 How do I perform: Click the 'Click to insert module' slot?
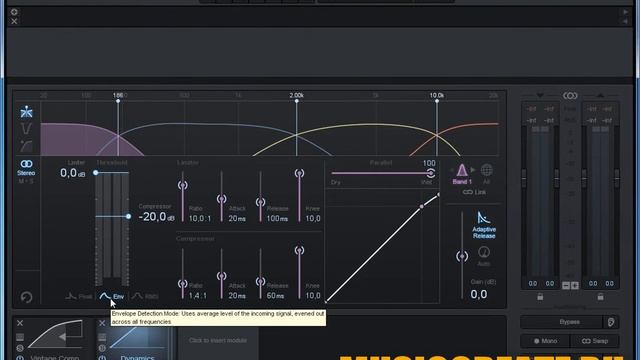click(x=218, y=340)
